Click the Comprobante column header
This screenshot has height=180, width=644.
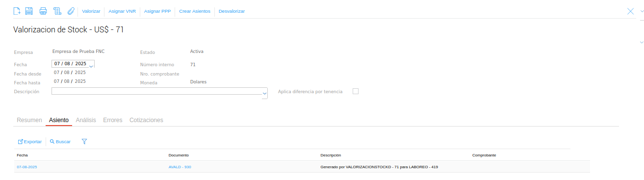(x=484, y=155)
